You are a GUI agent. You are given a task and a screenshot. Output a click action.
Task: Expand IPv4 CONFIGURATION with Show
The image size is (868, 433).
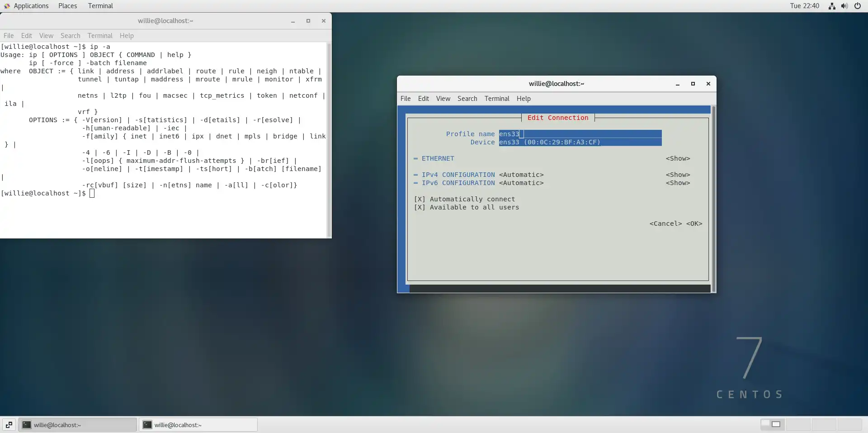tap(678, 175)
